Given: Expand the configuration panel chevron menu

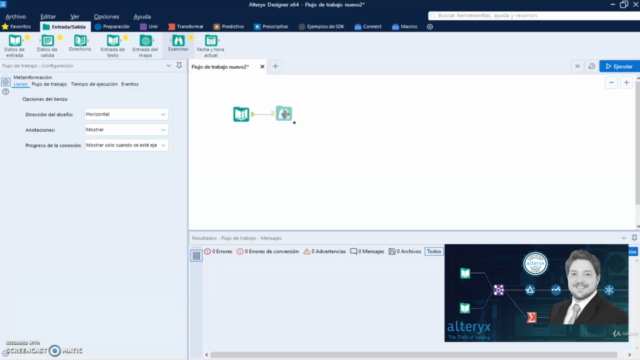Looking at the screenshot, I should pyautogui.click(x=169, y=66).
